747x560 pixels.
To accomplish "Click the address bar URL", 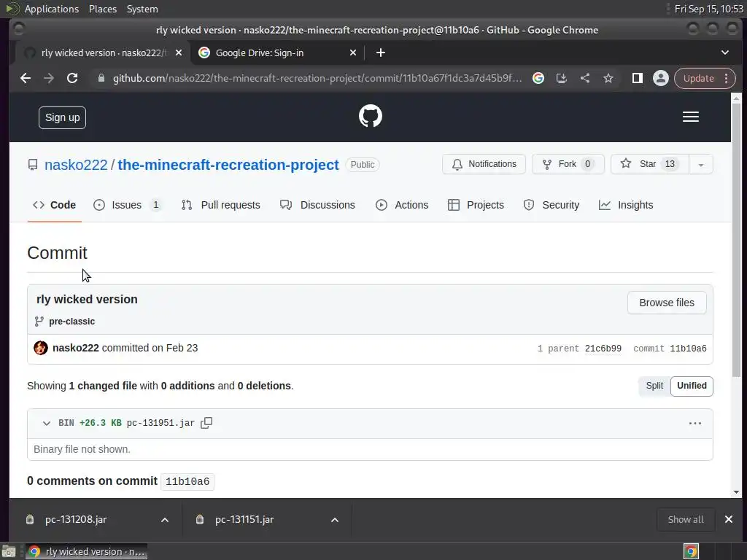I will (317, 78).
